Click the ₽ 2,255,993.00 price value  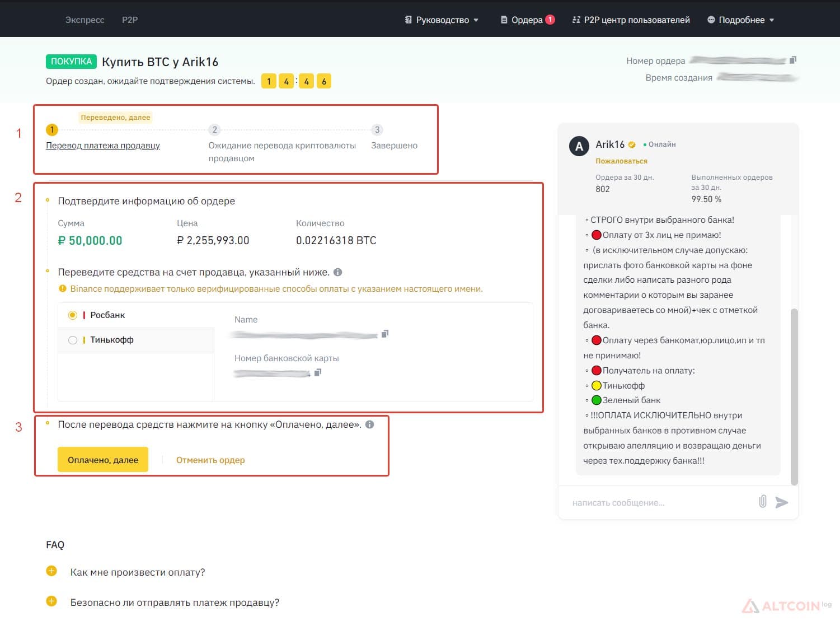[213, 241]
